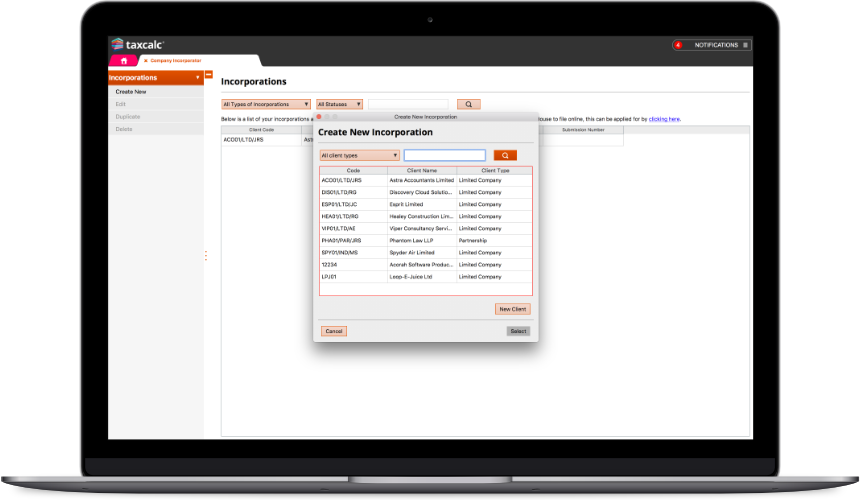Sort by the Code column in dialog
Image resolution: width=860 pixels, height=500 pixels.
click(x=353, y=171)
